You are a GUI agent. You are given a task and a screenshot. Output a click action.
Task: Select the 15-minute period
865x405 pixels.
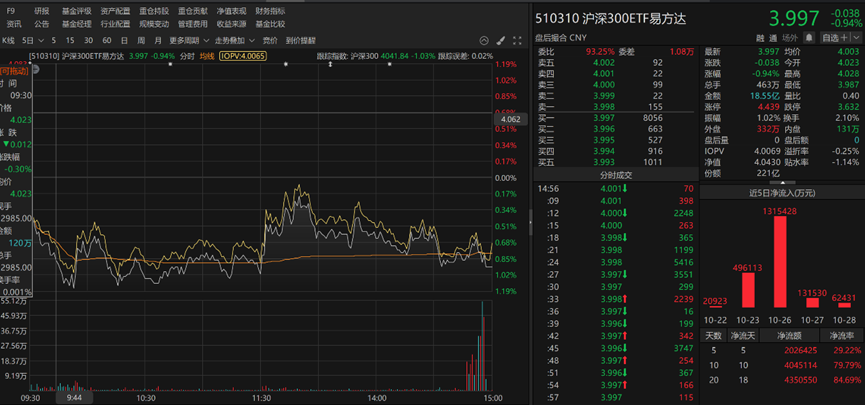click(70, 40)
